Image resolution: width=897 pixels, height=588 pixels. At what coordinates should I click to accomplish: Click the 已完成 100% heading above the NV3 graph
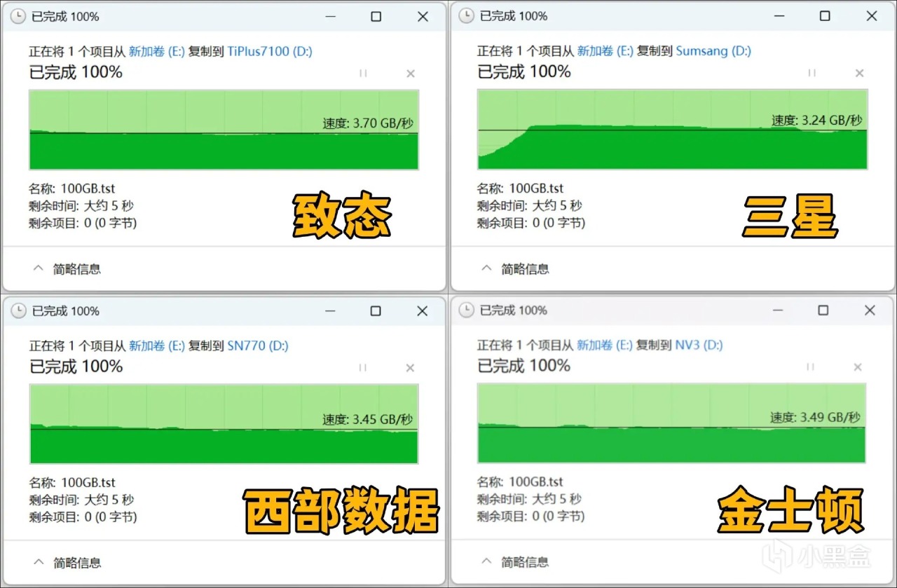click(523, 365)
